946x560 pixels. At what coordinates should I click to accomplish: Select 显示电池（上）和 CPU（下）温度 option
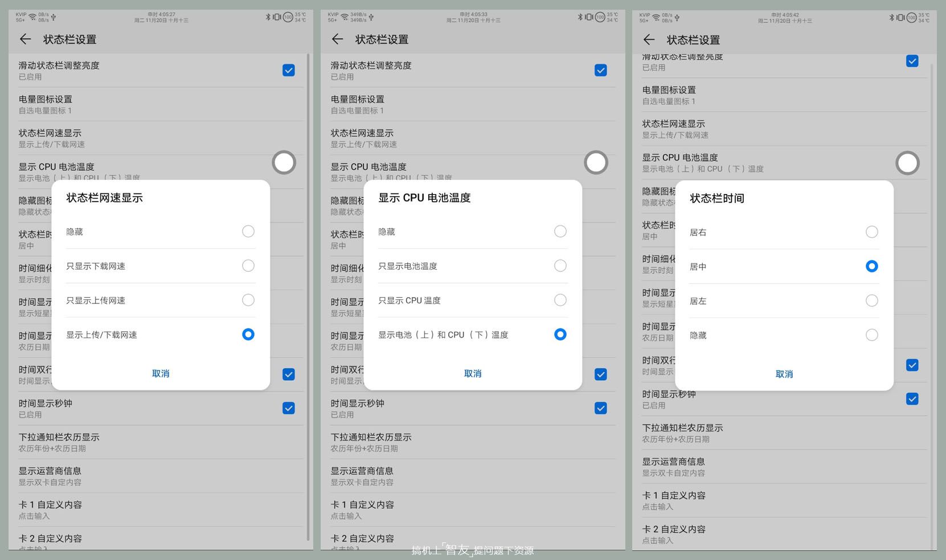pyautogui.click(x=473, y=335)
